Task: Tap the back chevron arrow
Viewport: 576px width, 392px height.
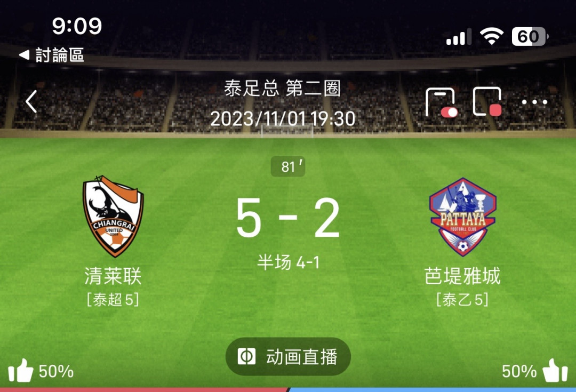Action: coord(31,102)
